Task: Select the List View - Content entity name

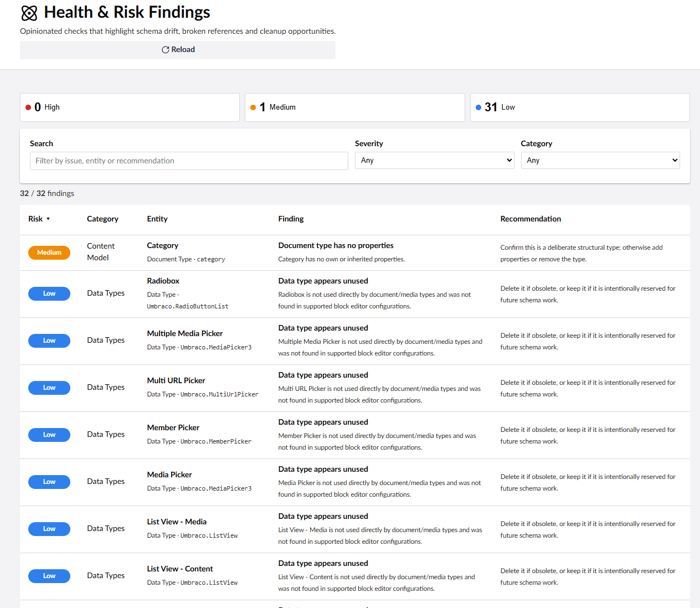Action: click(x=180, y=569)
